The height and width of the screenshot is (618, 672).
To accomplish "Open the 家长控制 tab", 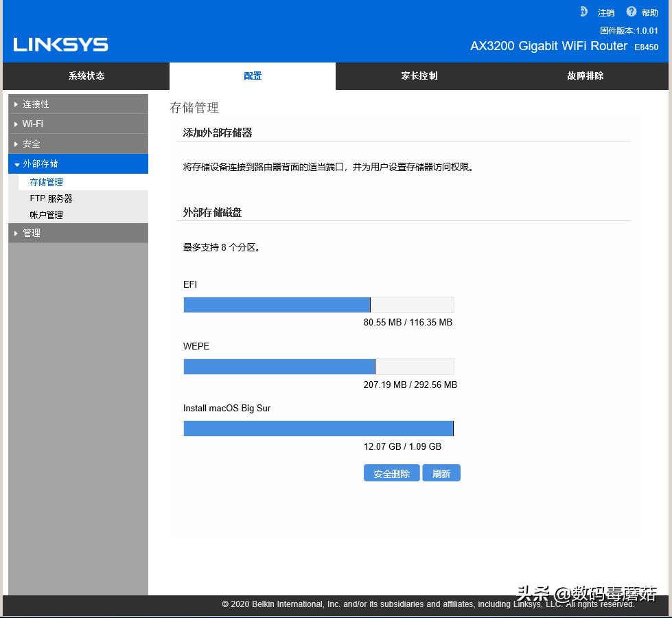I will click(419, 76).
